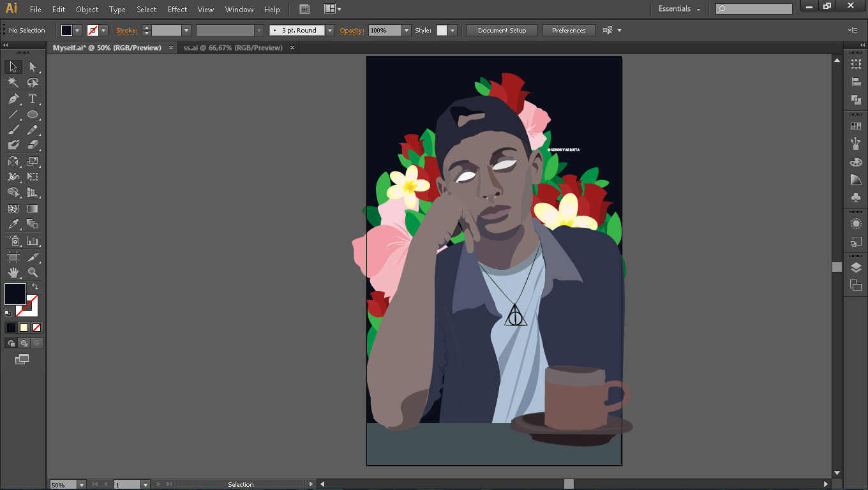Open the zoom level dropdown showing 50%
The height and width of the screenshot is (490, 868).
coord(81,485)
